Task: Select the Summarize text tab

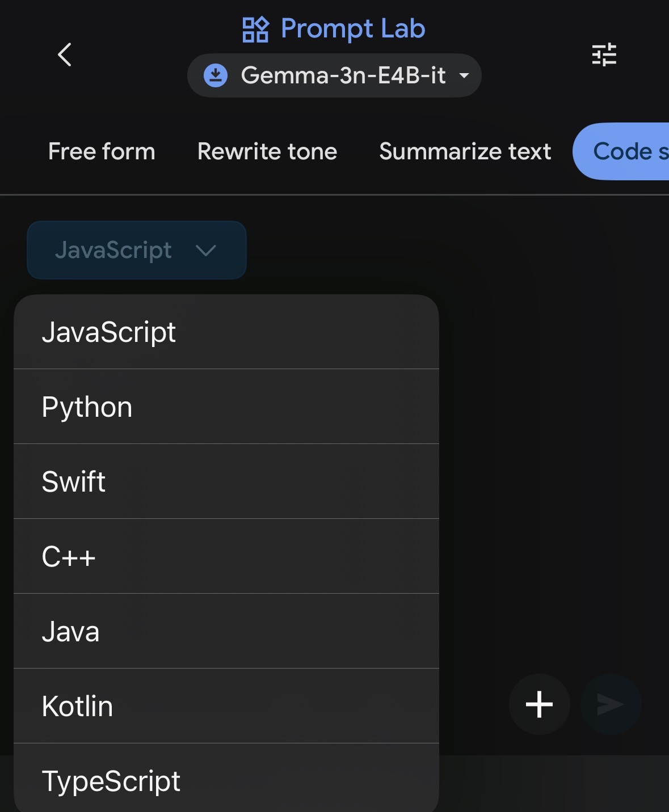Action: point(465,151)
